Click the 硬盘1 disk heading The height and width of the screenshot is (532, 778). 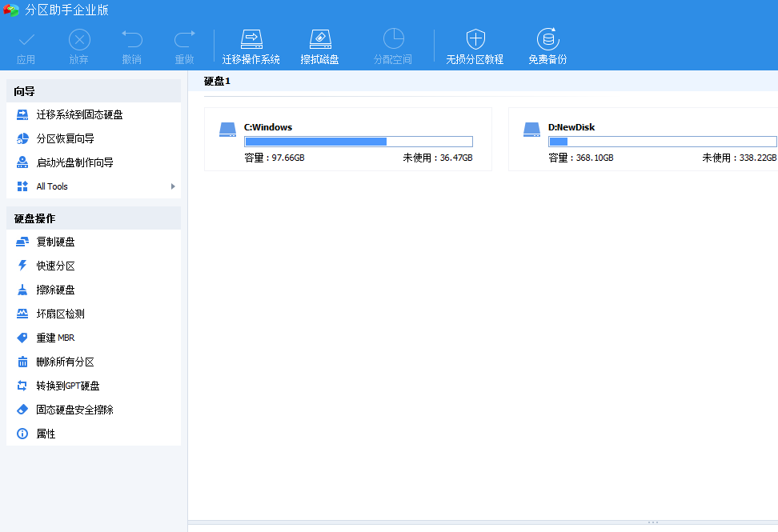pos(217,82)
